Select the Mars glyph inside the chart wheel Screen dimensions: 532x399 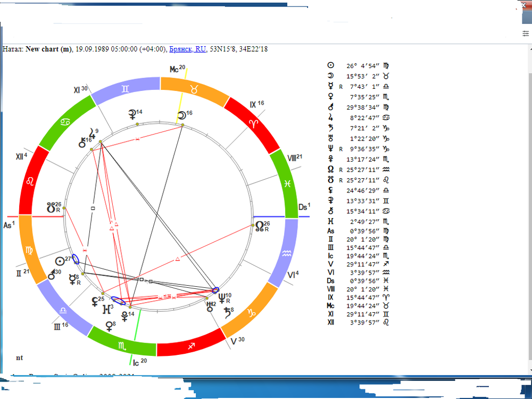[52, 275]
